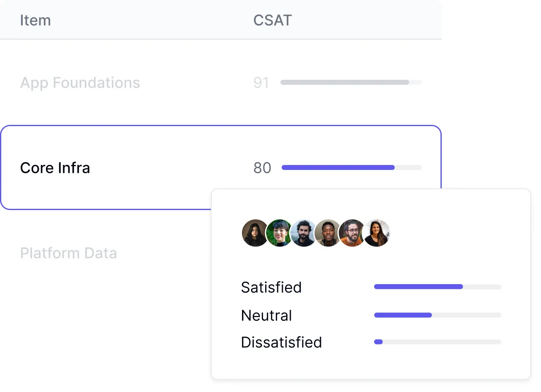
Task: Click the Satisfied label in popup
Action: point(271,287)
